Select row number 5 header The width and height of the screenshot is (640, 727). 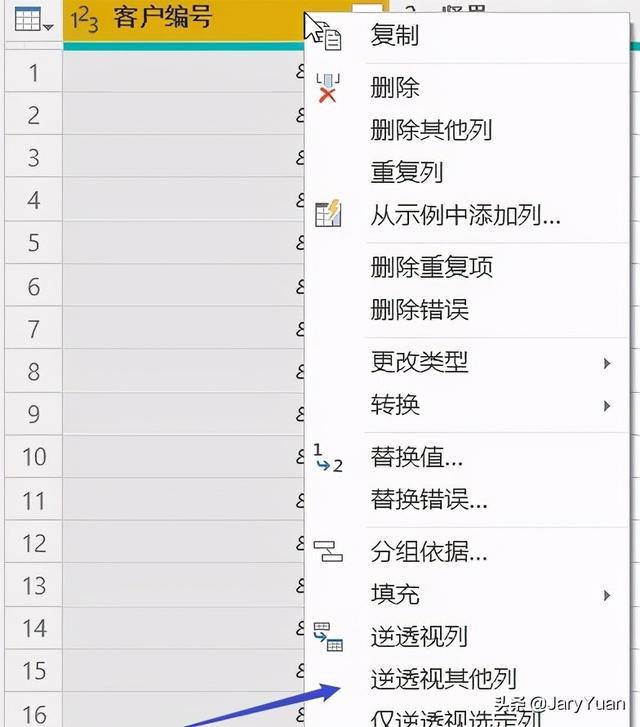click(x=33, y=243)
